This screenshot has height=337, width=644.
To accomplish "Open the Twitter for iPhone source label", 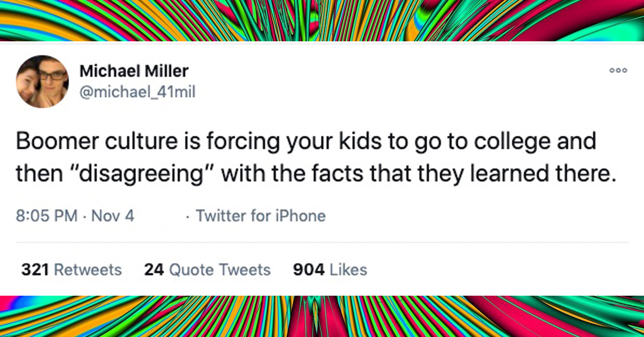I will point(261,216).
